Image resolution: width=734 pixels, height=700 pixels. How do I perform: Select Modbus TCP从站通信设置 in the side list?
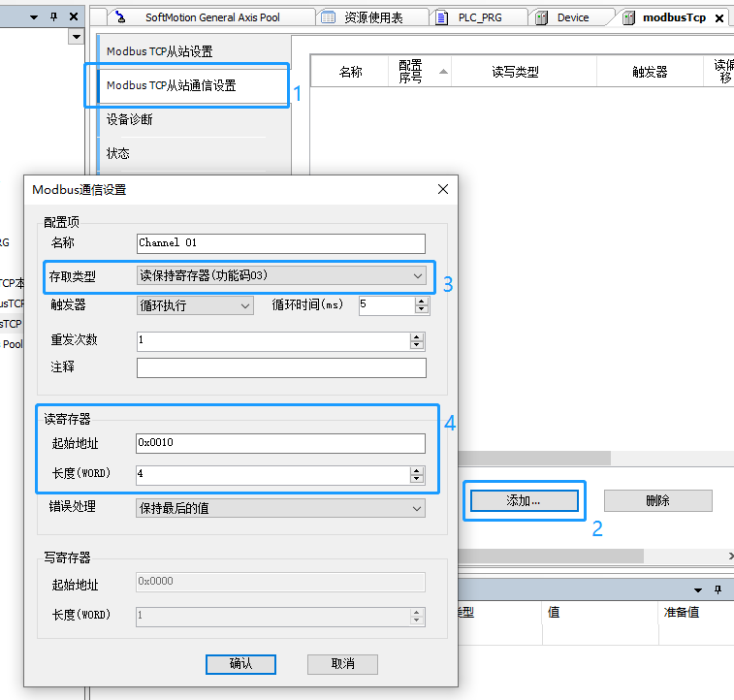172,85
